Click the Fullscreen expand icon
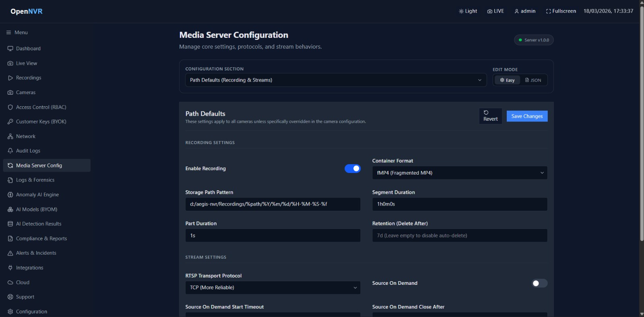Image resolution: width=644 pixels, height=317 pixels. point(548,11)
